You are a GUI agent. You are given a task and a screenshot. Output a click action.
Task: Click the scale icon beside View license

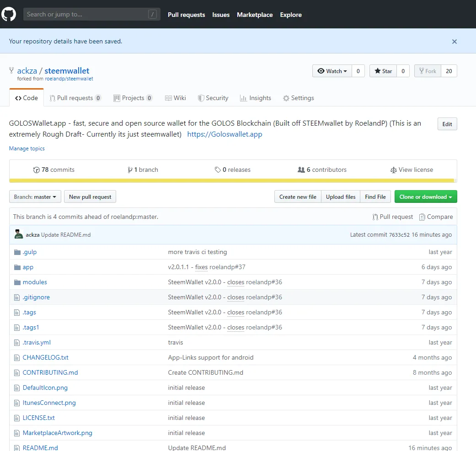[x=393, y=170]
